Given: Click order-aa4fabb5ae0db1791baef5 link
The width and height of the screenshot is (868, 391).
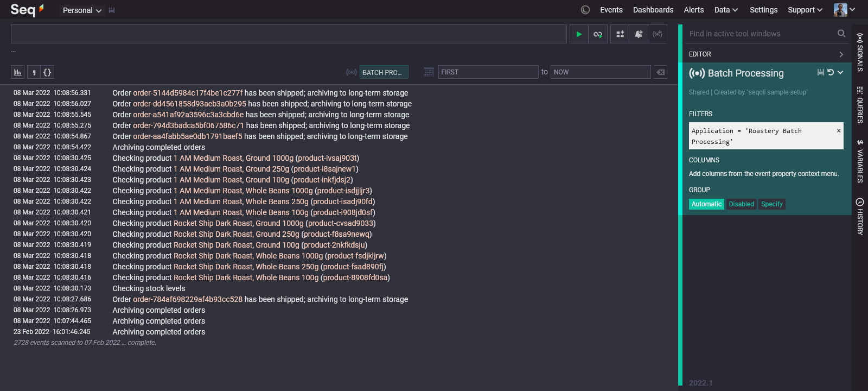Looking at the screenshot, I should 188,136.
